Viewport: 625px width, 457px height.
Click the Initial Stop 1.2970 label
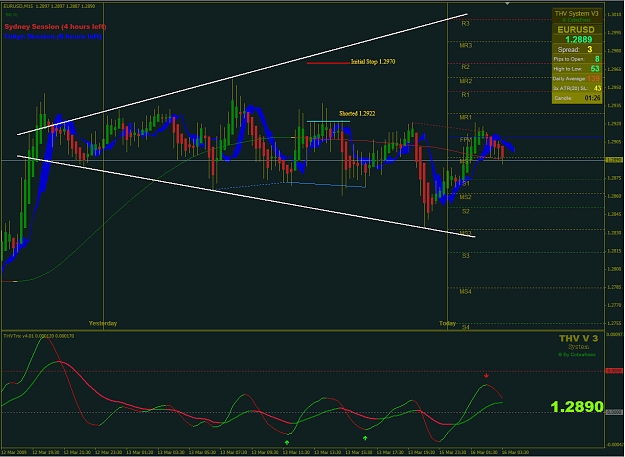point(373,62)
